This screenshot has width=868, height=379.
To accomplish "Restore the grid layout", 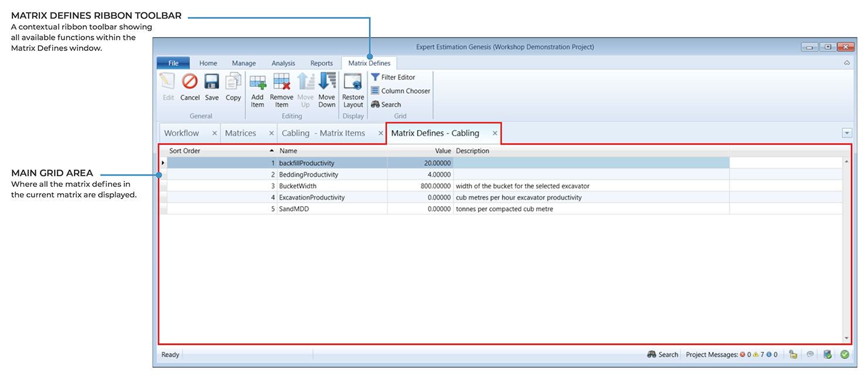I will (353, 90).
